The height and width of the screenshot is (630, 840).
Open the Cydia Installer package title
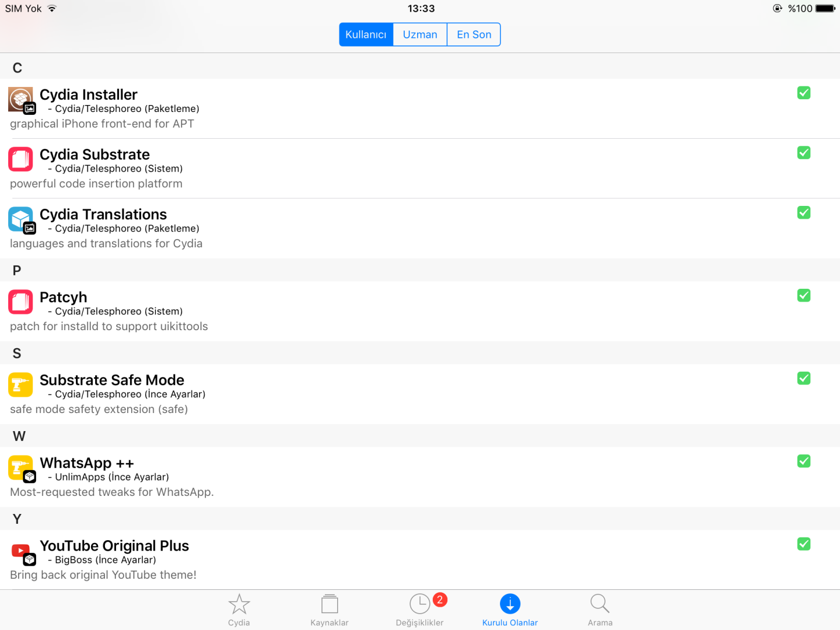pos(89,94)
